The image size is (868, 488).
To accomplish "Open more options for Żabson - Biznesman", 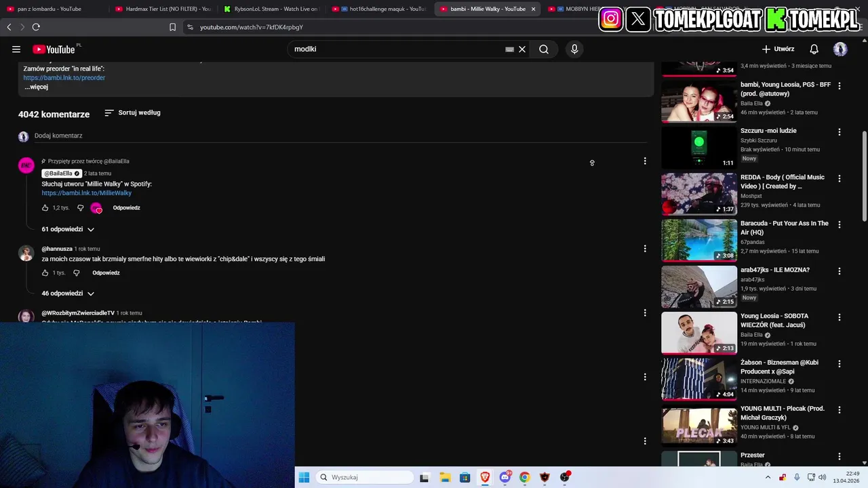I will coord(840,364).
